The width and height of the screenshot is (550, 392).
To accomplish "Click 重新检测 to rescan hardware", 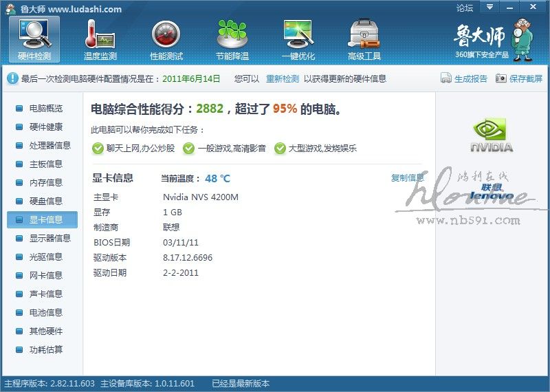I will tap(283, 78).
